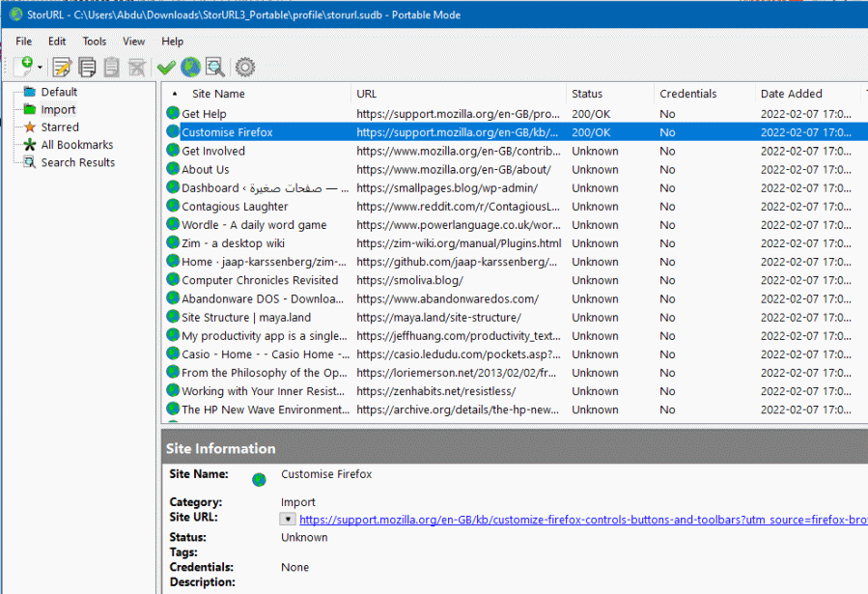Select the Wordle bookmark row
The height and width of the screenshot is (594, 868).
254,225
